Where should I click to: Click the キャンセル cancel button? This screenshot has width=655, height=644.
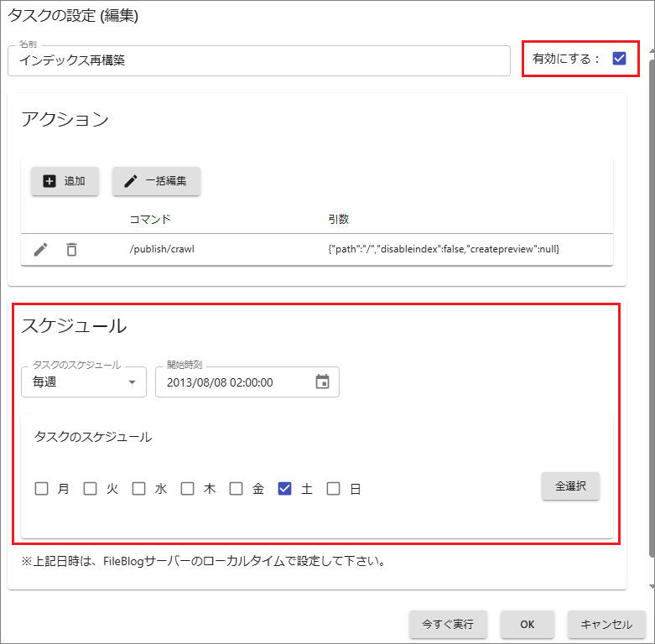coord(606,624)
